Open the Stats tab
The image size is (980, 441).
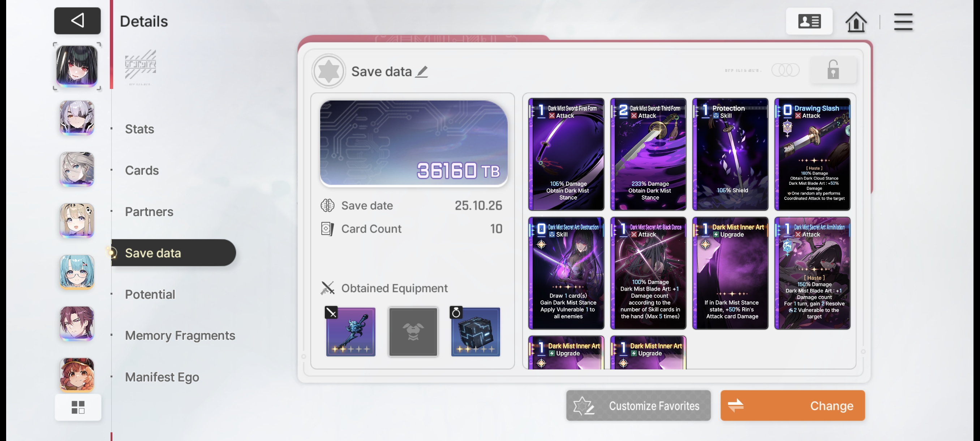coord(139,129)
